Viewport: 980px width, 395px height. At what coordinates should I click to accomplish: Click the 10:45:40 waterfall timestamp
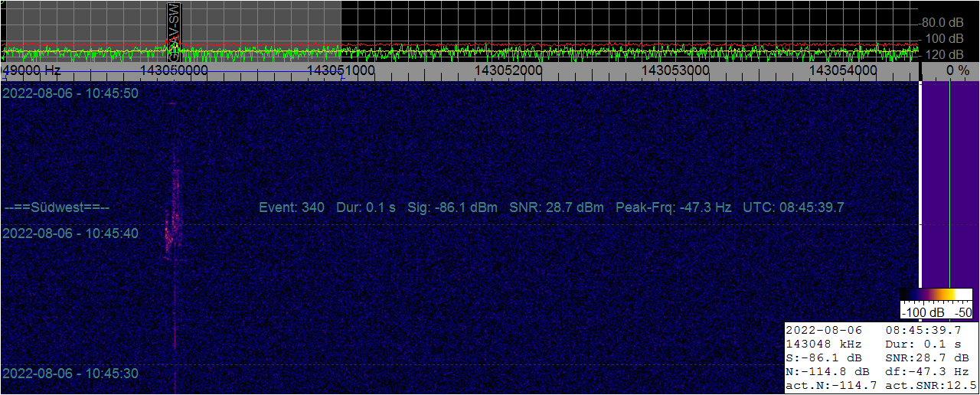70,233
